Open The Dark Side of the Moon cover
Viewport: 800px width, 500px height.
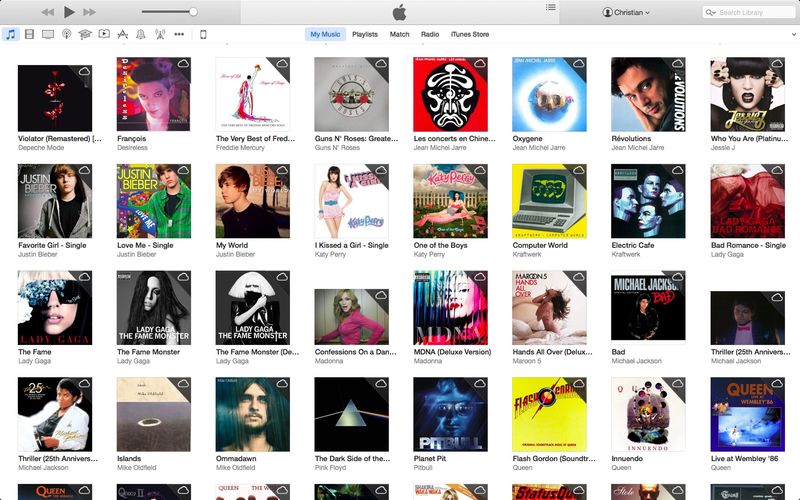[352, 414]
